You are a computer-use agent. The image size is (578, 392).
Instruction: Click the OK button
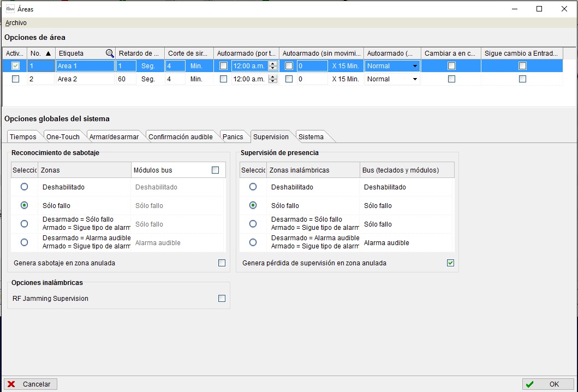point(547,384)
